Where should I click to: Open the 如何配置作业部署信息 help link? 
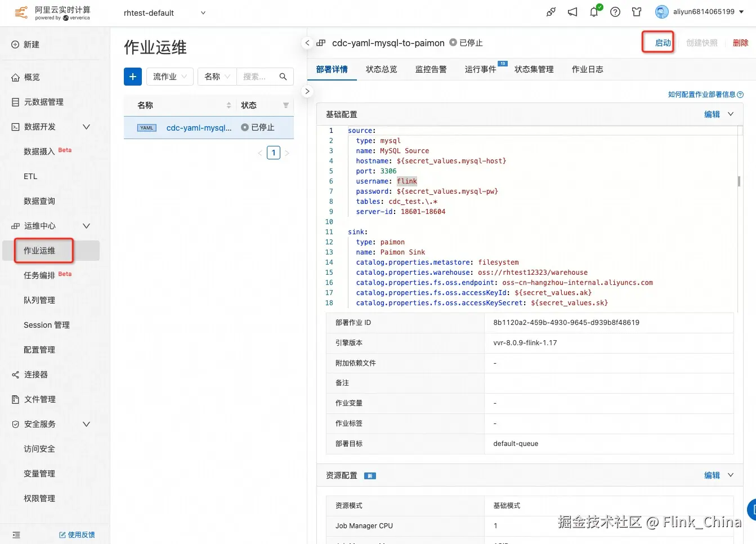[x=702, y=95]
